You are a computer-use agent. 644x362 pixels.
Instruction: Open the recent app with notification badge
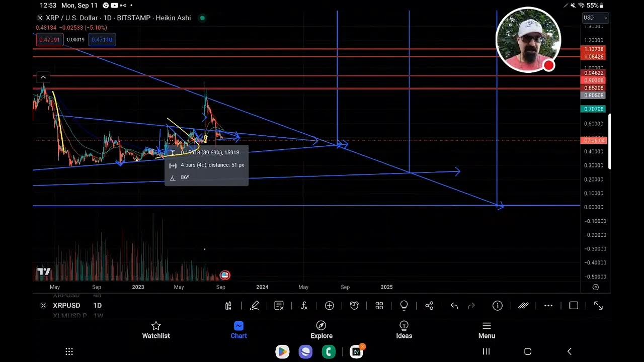tap(356, 351)
